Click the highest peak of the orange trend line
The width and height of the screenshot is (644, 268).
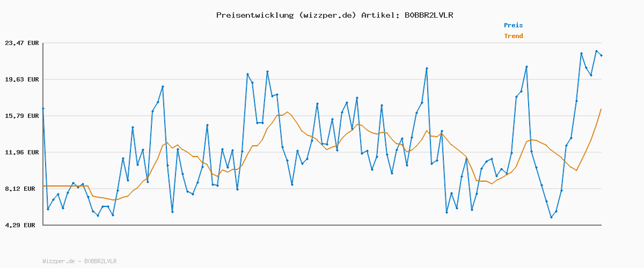coord(288,112)
